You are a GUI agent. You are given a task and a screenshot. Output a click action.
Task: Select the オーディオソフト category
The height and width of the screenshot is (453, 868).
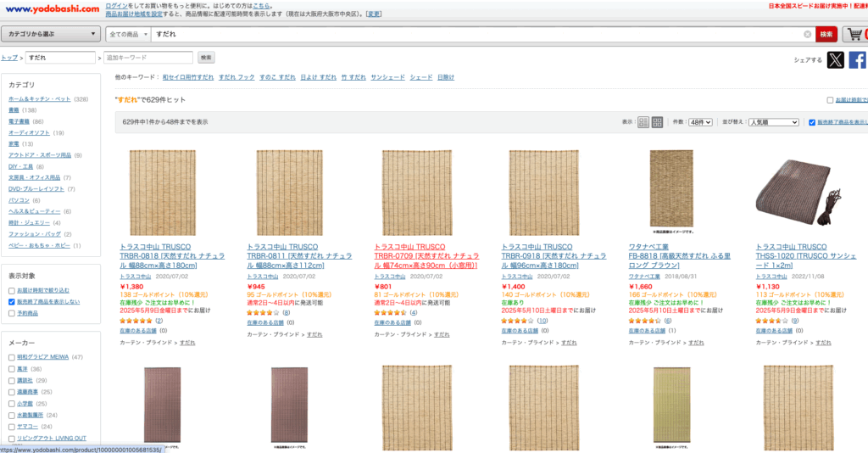pyautogui.click(x=29, y=133)
